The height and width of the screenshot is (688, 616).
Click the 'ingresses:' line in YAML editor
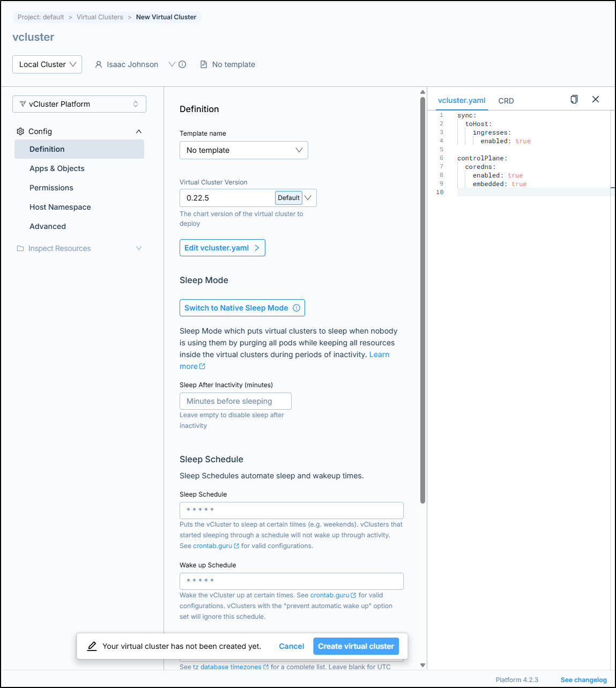coord(492,132)
